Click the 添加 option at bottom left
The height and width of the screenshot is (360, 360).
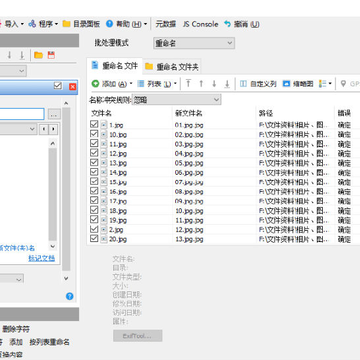tap(16, 342)
